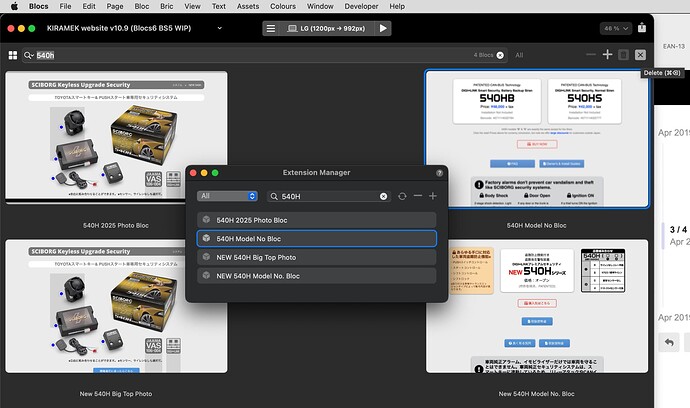The image size is (690, 408).
Task: Clear the library search with the x icon
Action: pos(500,55)
